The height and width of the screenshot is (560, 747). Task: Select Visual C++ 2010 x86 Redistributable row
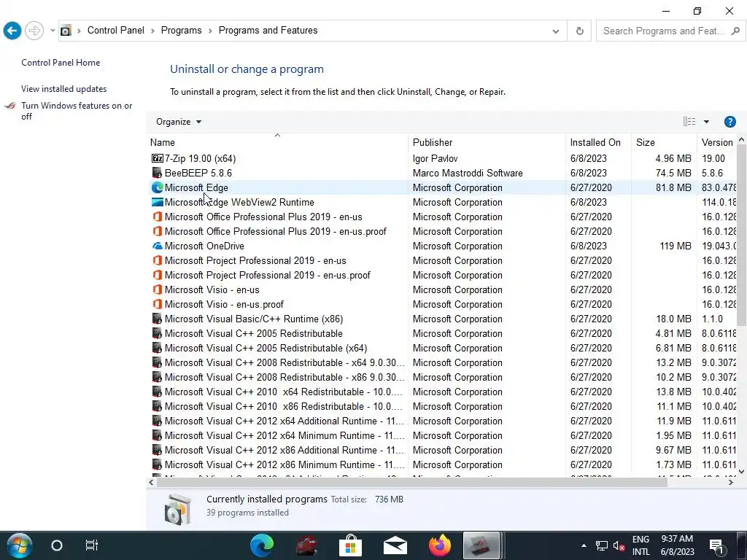(443, 407)
